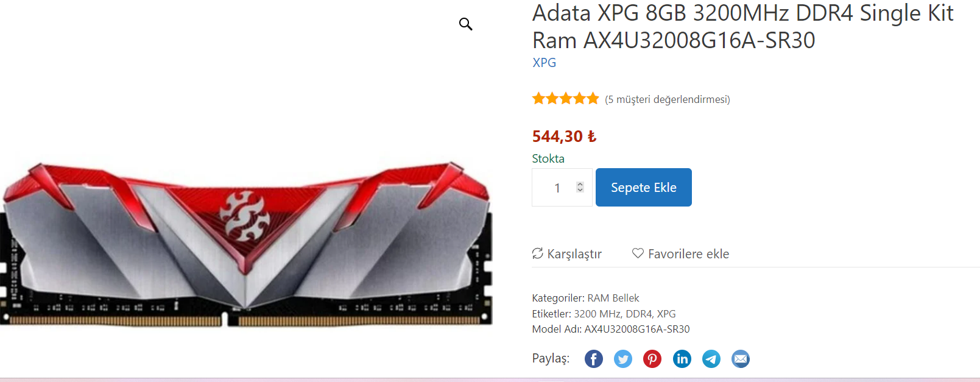
Task: Click the Karşılaştır compare link
Action: [x=567, y=254]
